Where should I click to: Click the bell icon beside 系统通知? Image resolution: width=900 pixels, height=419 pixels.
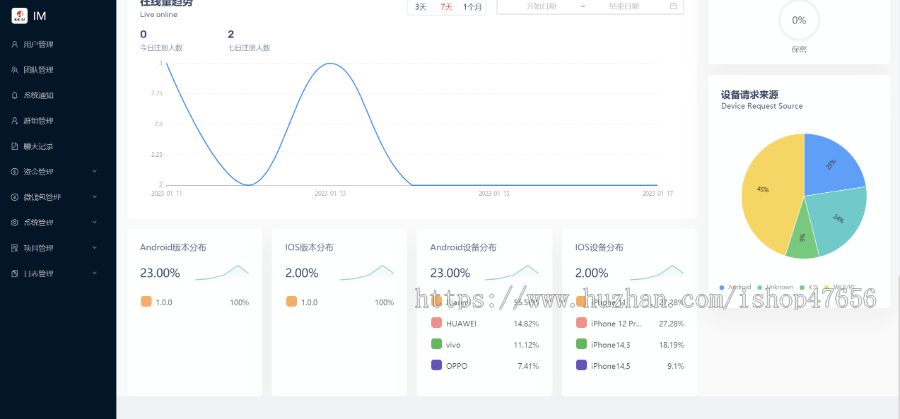point(15,95)
